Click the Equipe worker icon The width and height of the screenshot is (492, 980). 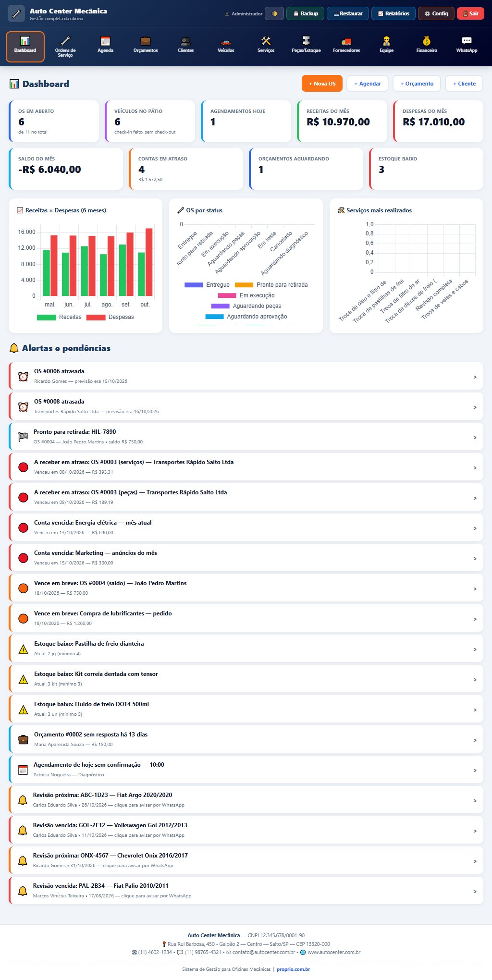point(386,41)
